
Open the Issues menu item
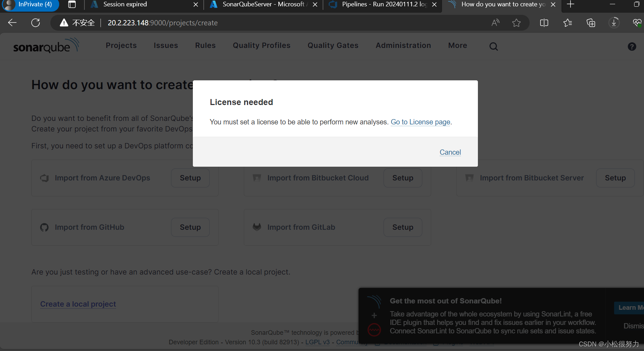point(166,45)
